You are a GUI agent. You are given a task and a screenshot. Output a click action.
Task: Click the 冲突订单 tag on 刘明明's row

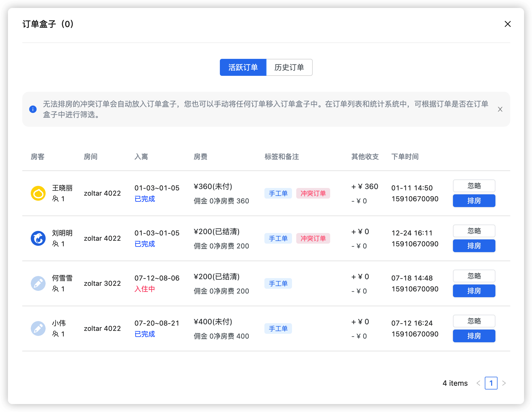click(313, 238)
